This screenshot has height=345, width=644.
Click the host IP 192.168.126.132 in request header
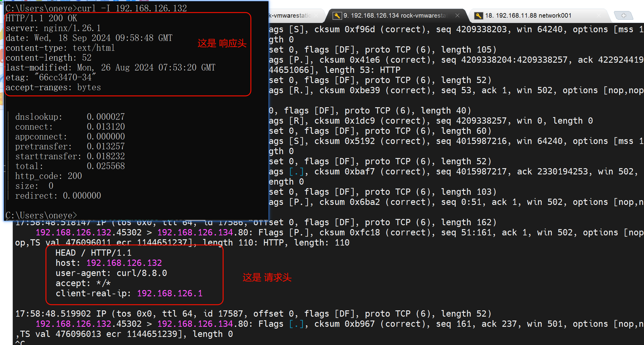pos(124,263)
